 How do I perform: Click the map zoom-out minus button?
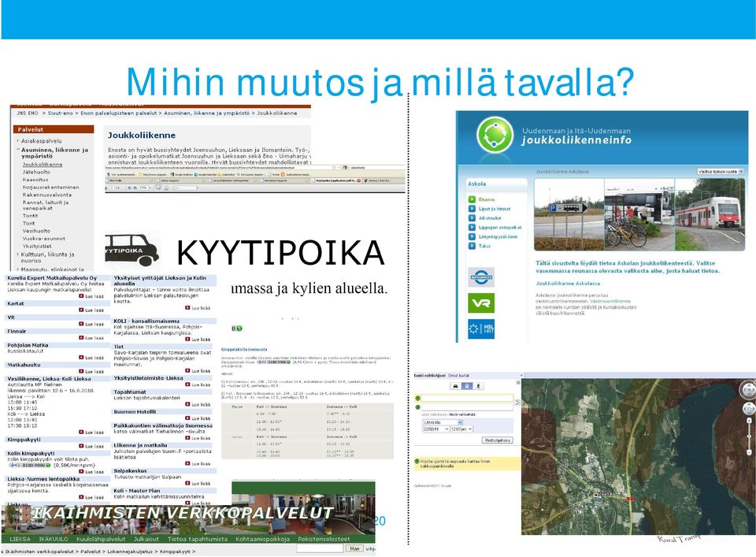pyautogui.click(x=749, y=452)
